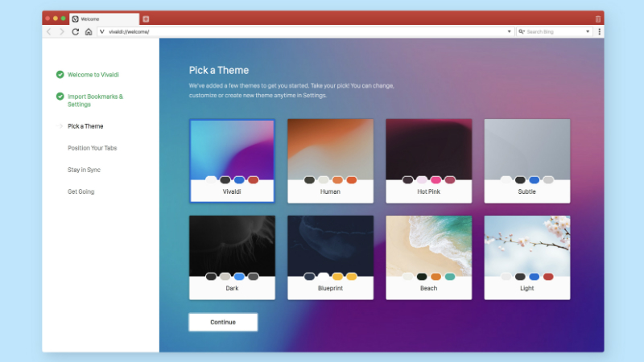Reload the page with the refresh icon
Image resolution: width=644 pixels, height=362 pixels.
pos(75,31)
